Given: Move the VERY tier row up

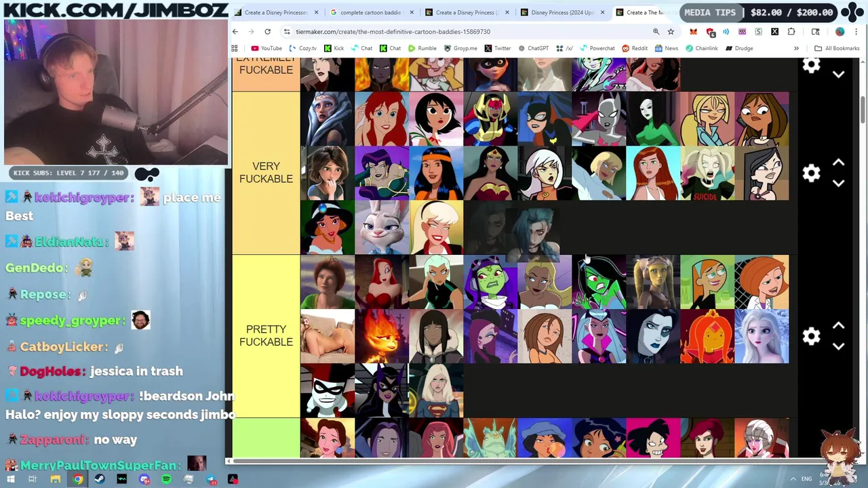Looking at the screenshot, I should point(838,163).
